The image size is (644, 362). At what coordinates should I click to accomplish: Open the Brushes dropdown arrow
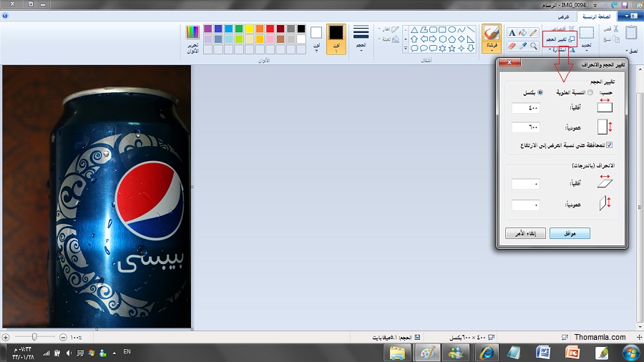492,51
